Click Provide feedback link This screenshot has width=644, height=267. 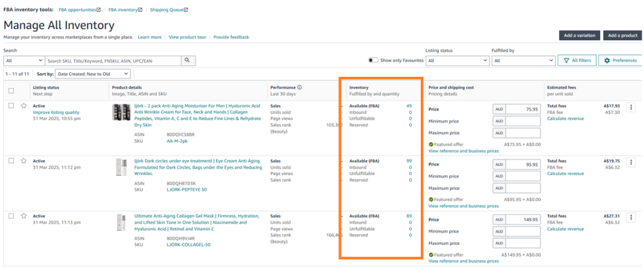(x=231, y=37)
